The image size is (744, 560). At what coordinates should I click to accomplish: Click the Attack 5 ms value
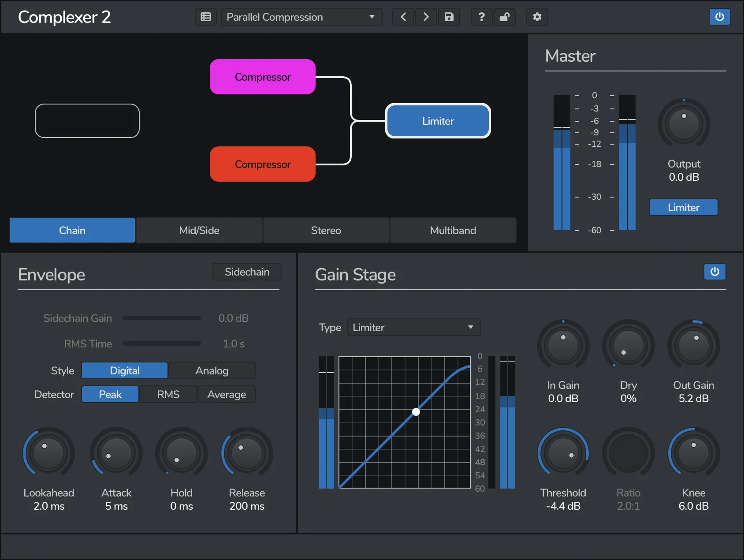pyautogui.click(x=116, y=506)
